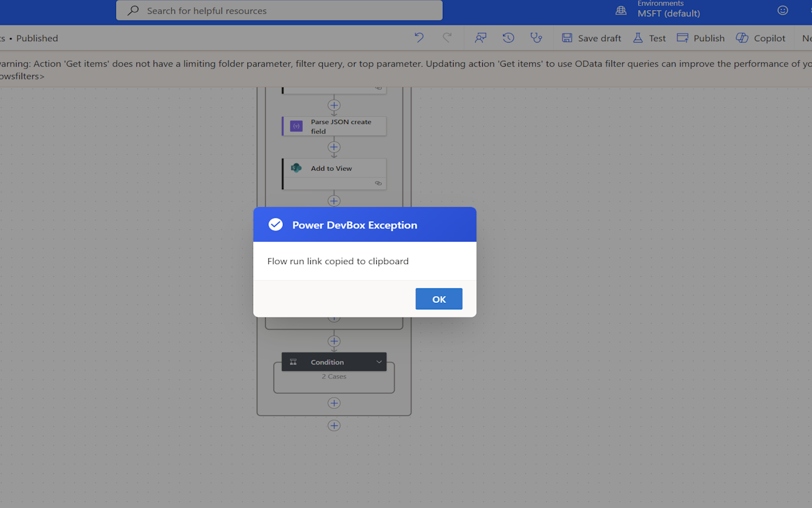812x508 pixels.
Task: Collapse the Condition chevron
Action: (379, 362)
